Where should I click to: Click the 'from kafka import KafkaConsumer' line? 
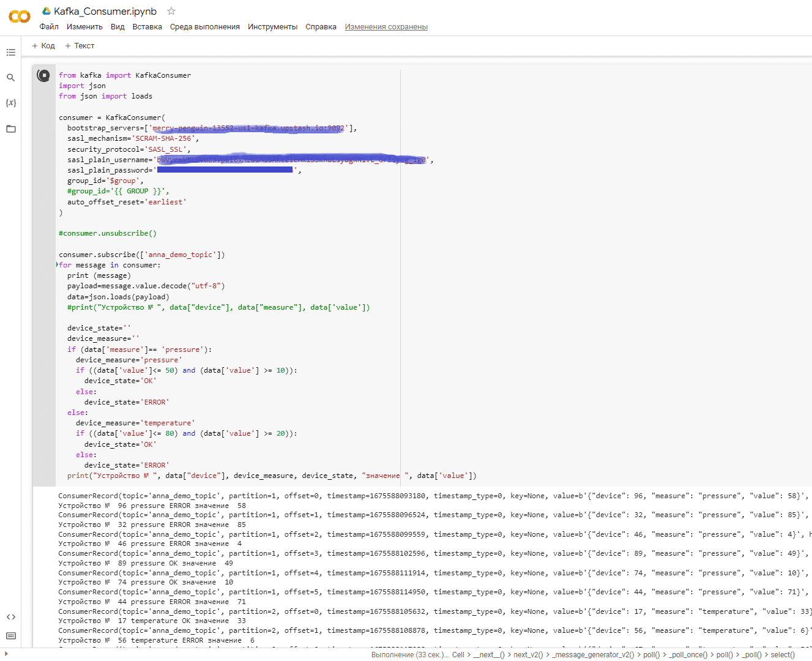(x=125, y=75)
